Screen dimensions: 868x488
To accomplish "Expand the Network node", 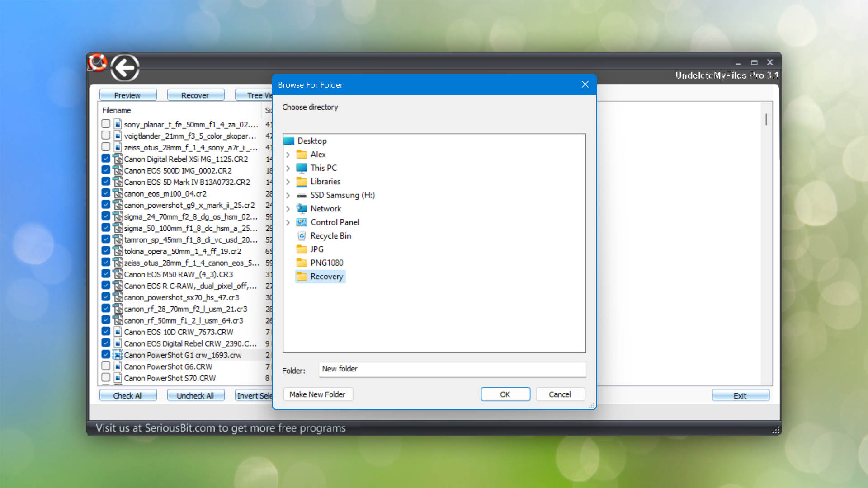I will click(x=288, y=209).
